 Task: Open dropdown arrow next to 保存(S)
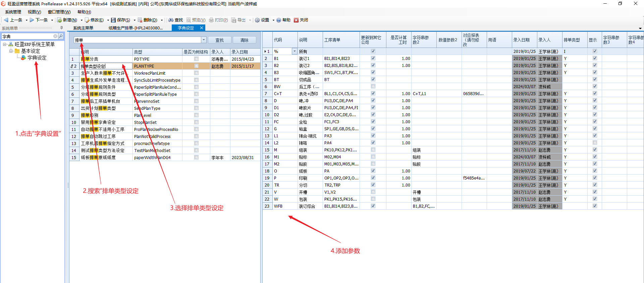coord(135,20)
